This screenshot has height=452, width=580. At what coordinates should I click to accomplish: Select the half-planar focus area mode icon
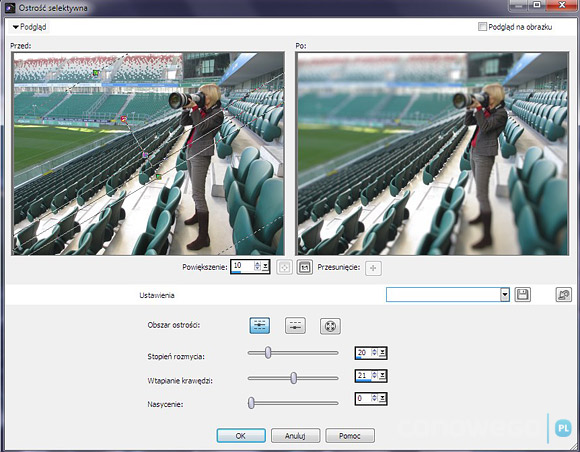coord(295,326)
